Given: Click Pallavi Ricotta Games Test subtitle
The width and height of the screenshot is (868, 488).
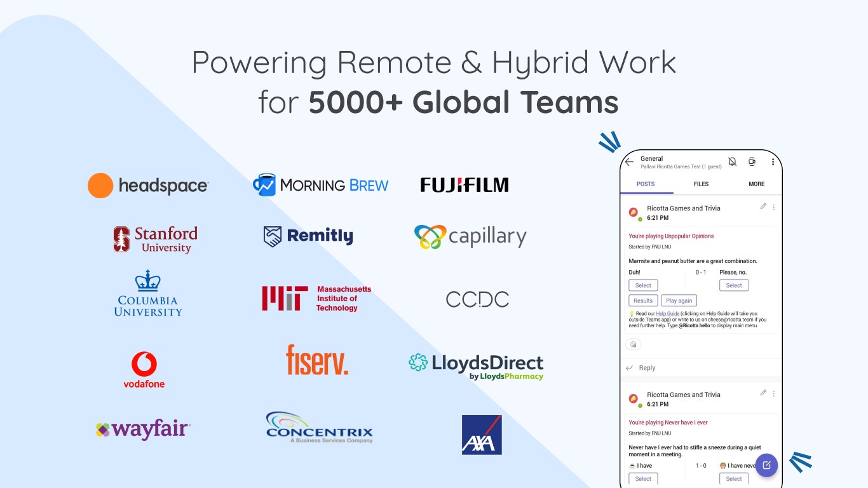Looking at the screenshot, I should coord(681,166).
